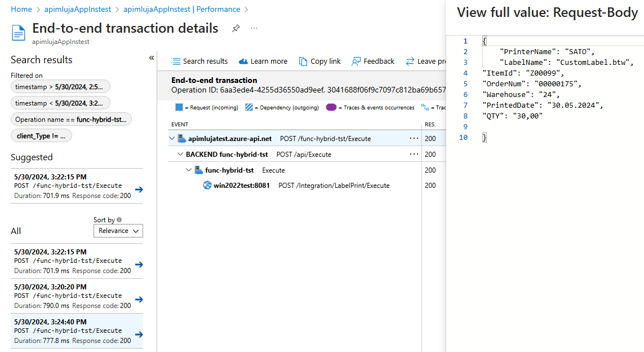Click the pin icon next to the page title
Screen dimensions: 644x352
pyautogui.click(x=236, y=28)
